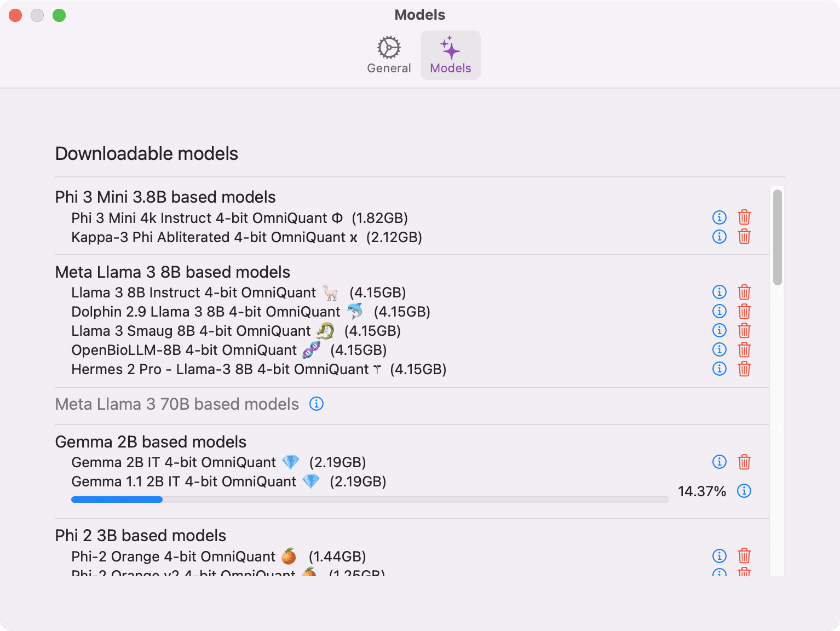The width and height of the screenshot is (840, 631).
Task: View details of Llama 3 8B Instruct
Action: [719, 292]
